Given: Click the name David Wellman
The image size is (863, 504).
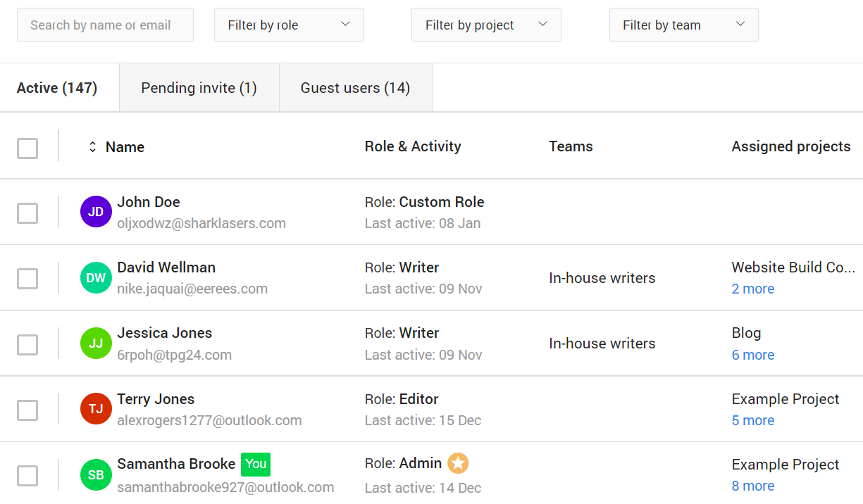Looking at the screenshot, I should pyautogui.click(x=166, y=267).
